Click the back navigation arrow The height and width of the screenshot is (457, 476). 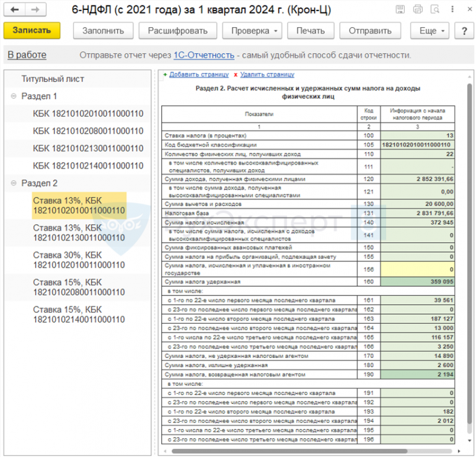pyautogui.click(x=15, y=10)
